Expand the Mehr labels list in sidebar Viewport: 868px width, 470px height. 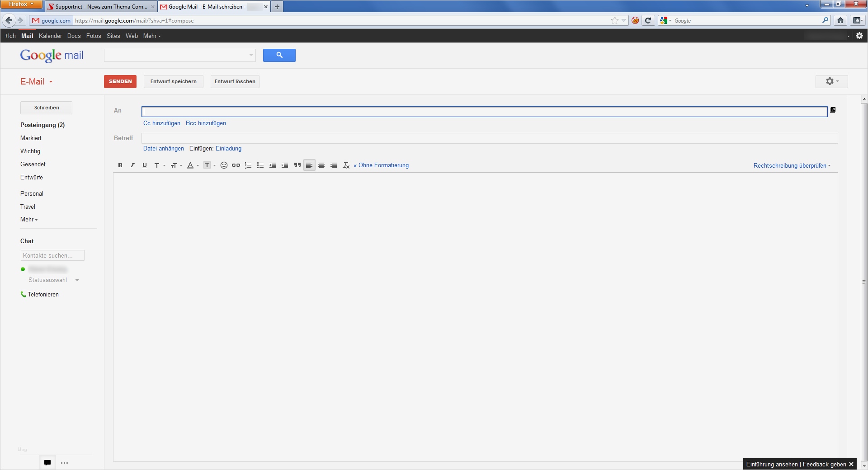click(29, 220)
